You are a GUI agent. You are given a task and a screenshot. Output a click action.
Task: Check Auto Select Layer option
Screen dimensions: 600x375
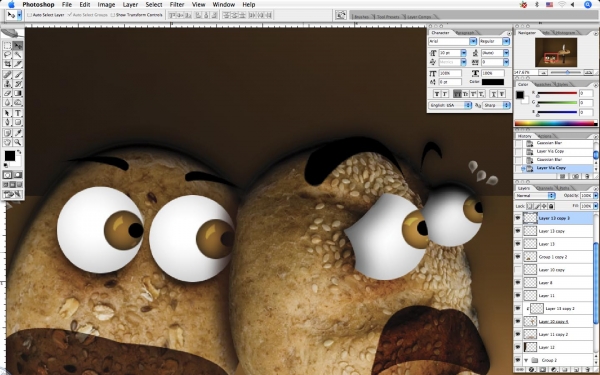tap(29, 15)
